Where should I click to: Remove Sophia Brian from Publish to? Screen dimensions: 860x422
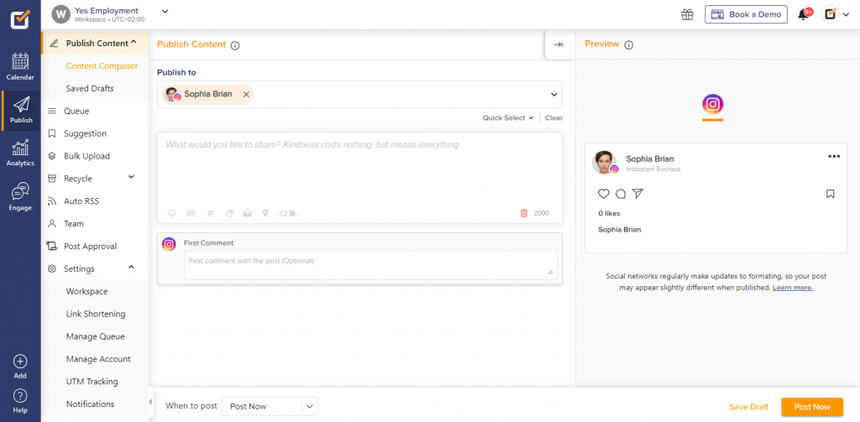tap(247, 95)
